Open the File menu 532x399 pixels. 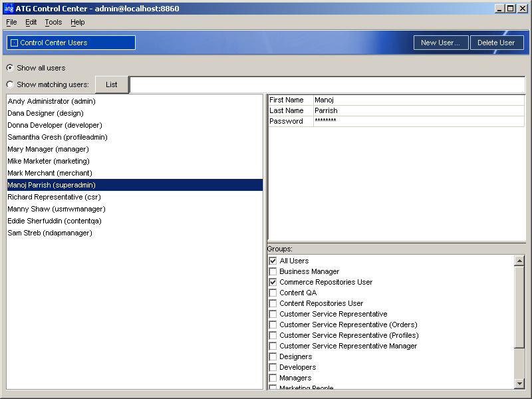tap(11, 23)
